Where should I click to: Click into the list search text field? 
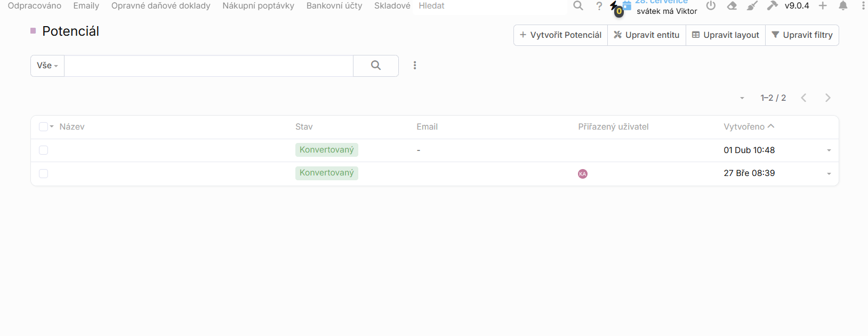tap(208, 66)
